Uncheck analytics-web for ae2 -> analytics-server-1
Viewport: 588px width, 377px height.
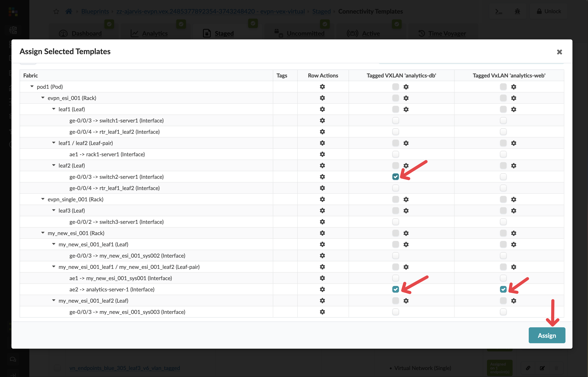503,289
